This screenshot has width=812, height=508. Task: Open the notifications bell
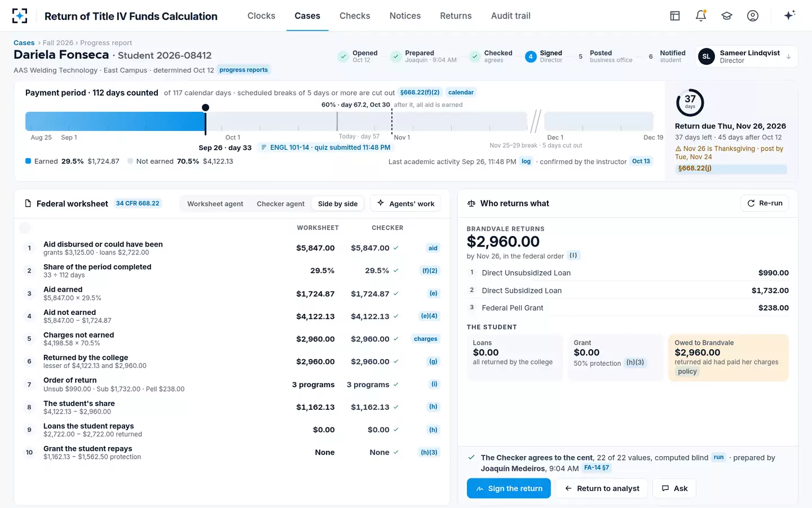pos(701,16)
